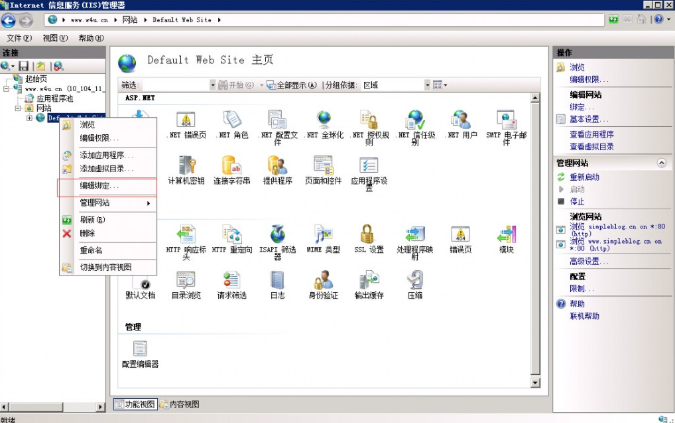The height and width of the screenshot is (423, 675).
Task: Open the 请求筛选 feature icon
Action: [x=232, y=280]
